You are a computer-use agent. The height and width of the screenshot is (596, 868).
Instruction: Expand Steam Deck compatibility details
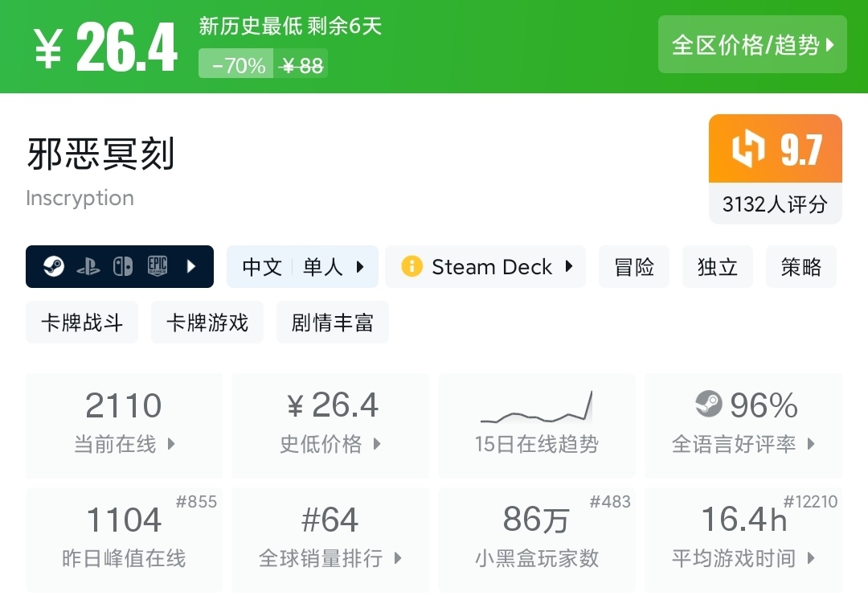pyautogui.click(x=569, y=266)
